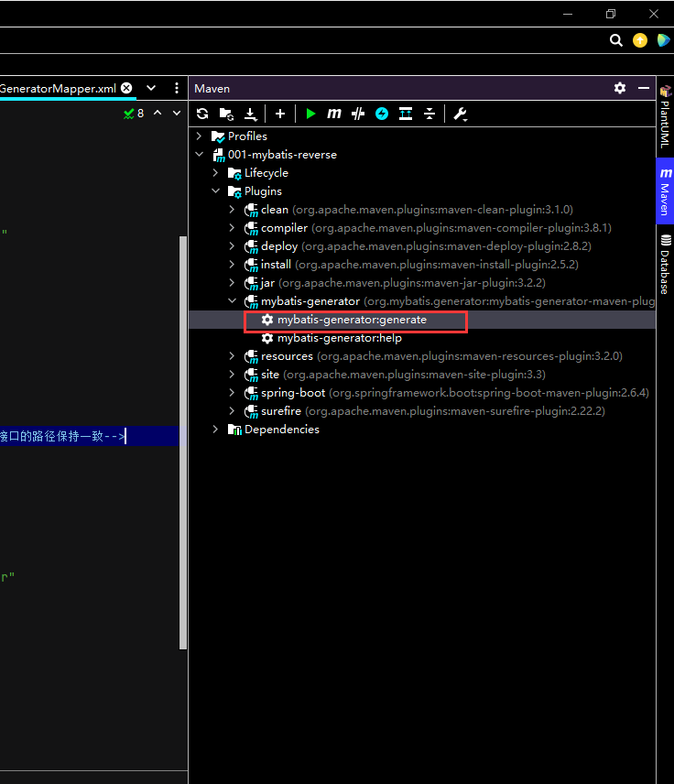Close the GeneratorMapper.xml tab
Screen dimensions: 674x784
click(127, 88)
